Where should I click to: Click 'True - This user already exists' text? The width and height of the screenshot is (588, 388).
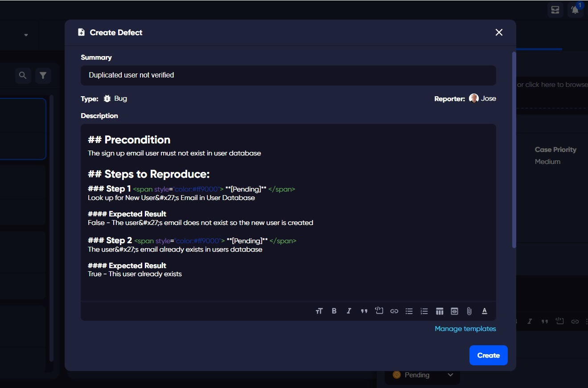(135, 274)
